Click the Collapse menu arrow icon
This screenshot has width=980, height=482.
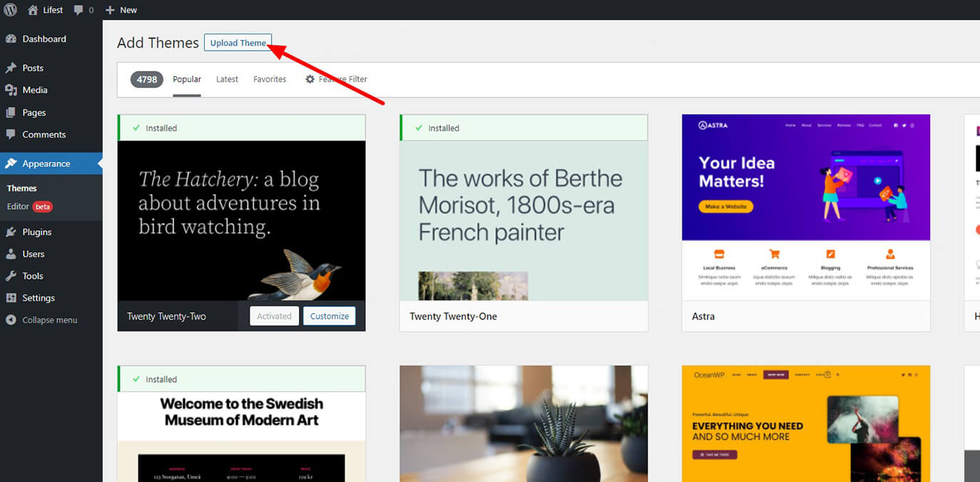pyautogui.click(x=11, y=321)
